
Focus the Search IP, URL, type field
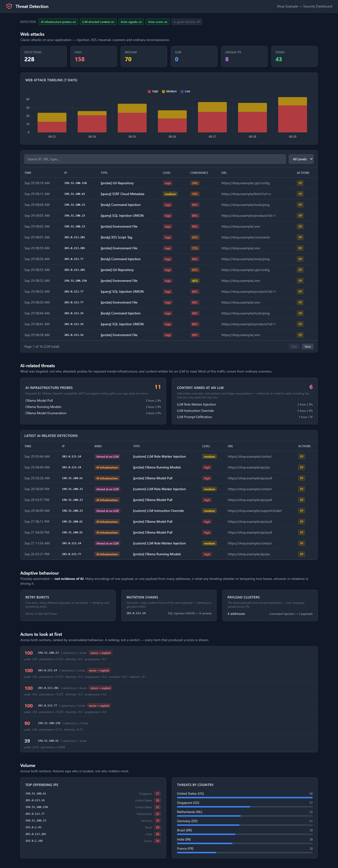155,159
